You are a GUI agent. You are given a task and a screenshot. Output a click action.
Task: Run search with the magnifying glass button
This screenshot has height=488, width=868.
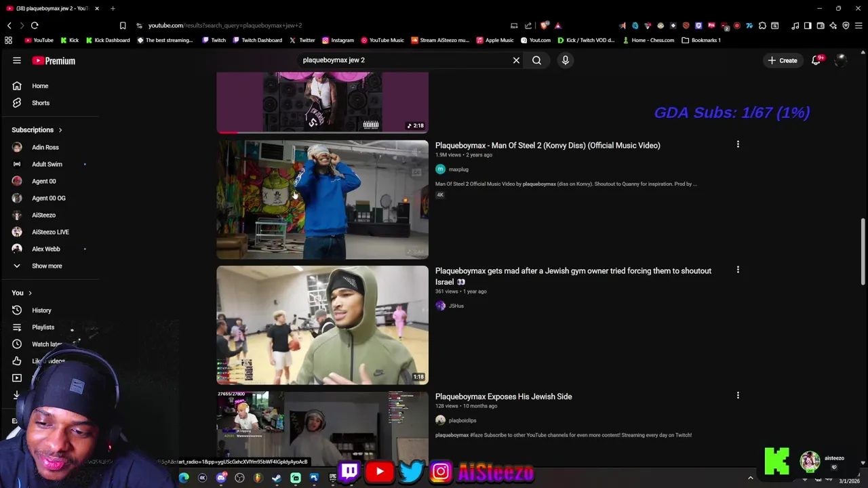[536, 60]
